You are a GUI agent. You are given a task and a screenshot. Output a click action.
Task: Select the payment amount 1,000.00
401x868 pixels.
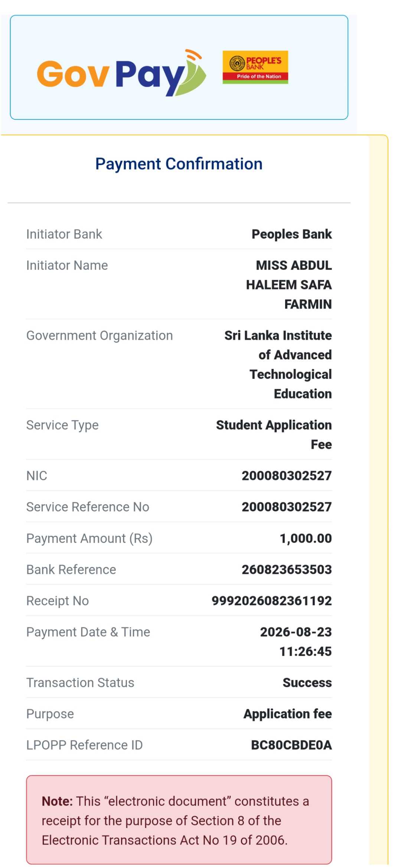pyautogui.click(x=306, y=538)
